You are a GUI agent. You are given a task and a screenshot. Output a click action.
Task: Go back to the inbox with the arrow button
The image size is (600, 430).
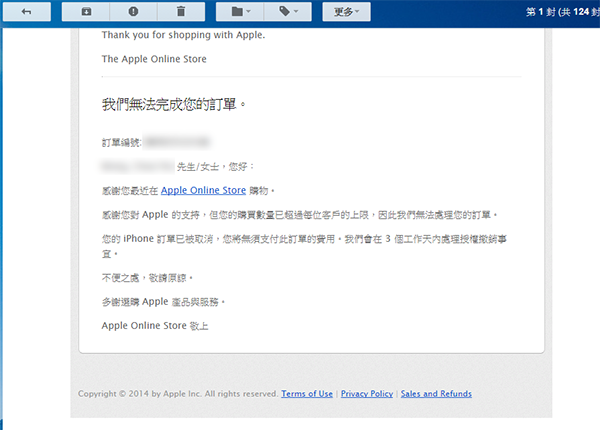tap(25, 12)
